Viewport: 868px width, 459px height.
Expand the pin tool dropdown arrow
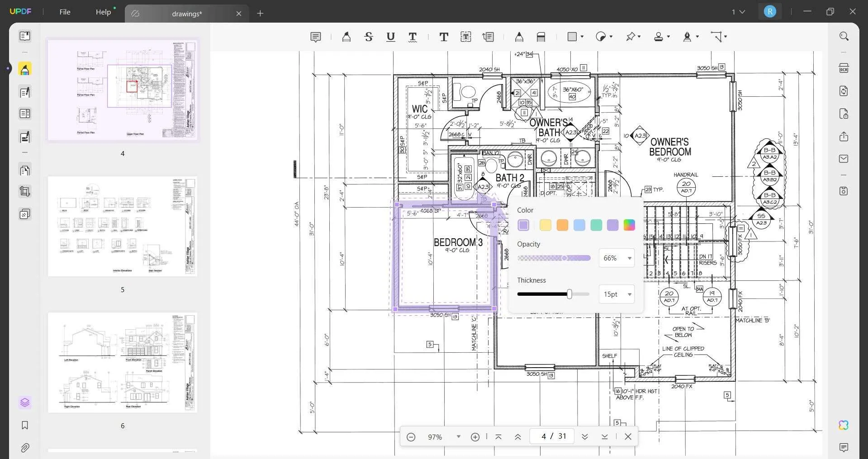(640, 37)
